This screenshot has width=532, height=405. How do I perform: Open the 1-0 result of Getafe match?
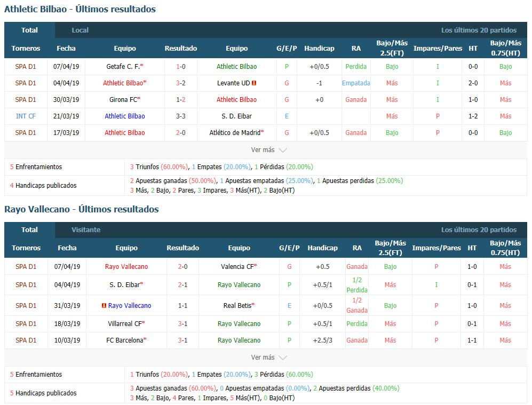(181, 67)
